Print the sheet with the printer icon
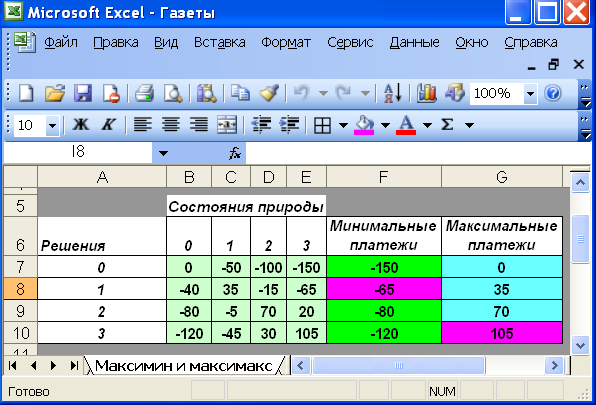Screen dimensions: 596x405 tap(144, 93)
